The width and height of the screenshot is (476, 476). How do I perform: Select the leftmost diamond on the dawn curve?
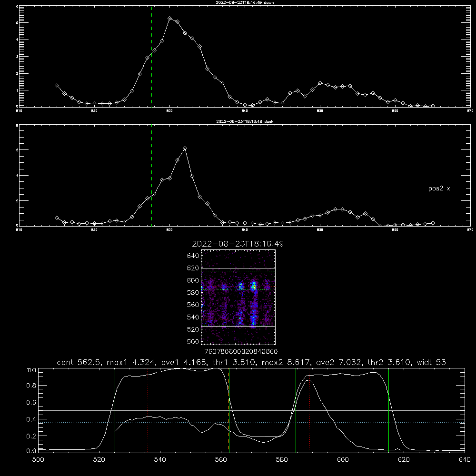coord(57,86)
